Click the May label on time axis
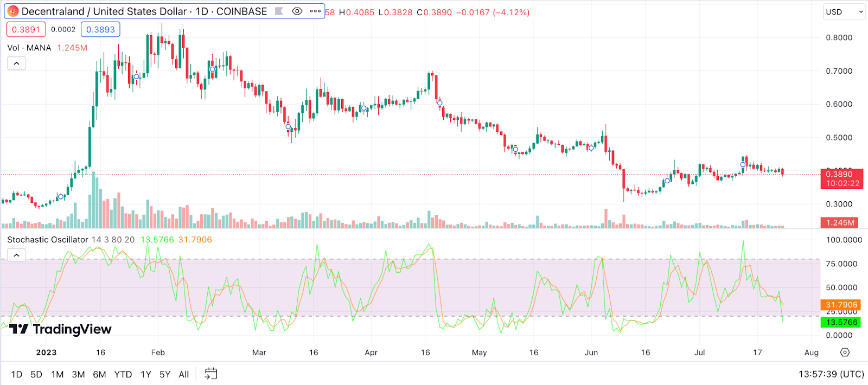Screen dimensions: 868x385 (480, 352)
